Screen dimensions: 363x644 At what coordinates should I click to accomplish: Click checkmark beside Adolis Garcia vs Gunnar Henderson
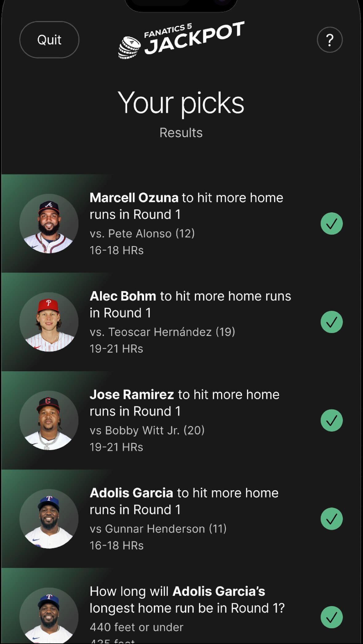[332, 519]
